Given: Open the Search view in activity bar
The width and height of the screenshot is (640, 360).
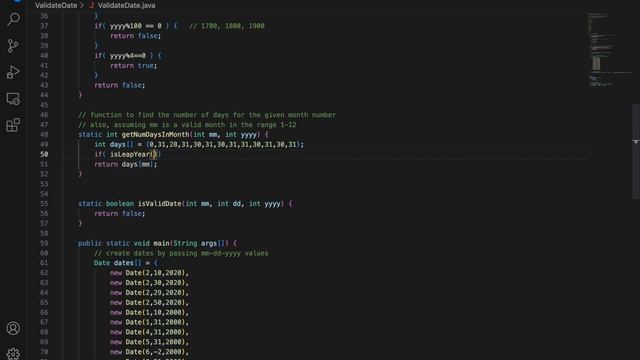Looking at the screenshot, I should [13, 19].
